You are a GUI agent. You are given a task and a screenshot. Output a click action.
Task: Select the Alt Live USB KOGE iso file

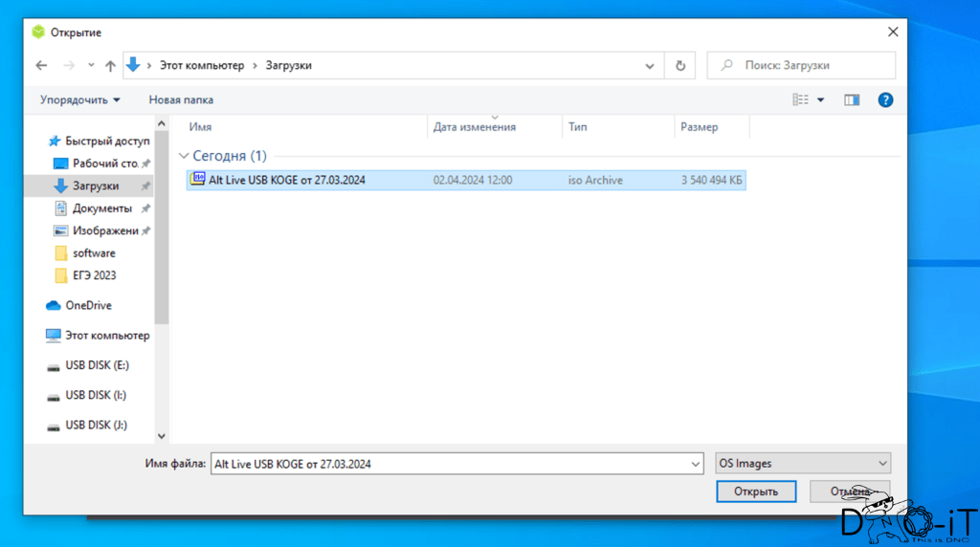pyautogui.click(x=287, y=180)
